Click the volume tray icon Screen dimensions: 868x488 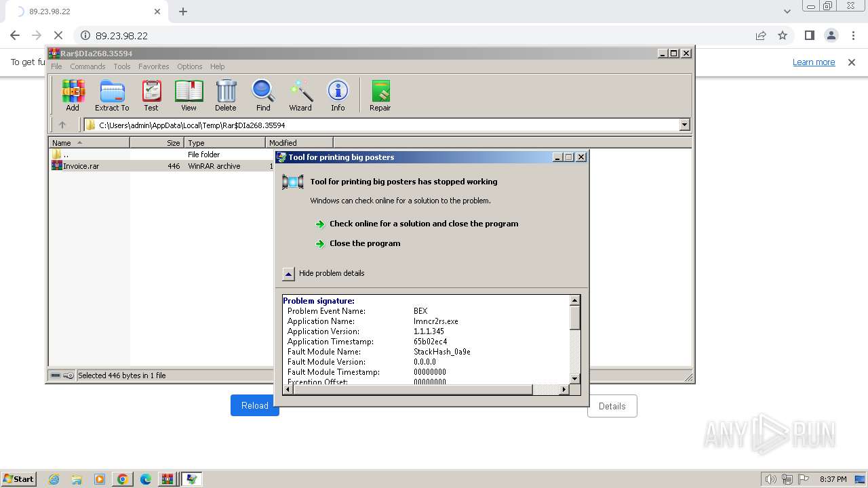pyautogui.click(x=770, y=479)
